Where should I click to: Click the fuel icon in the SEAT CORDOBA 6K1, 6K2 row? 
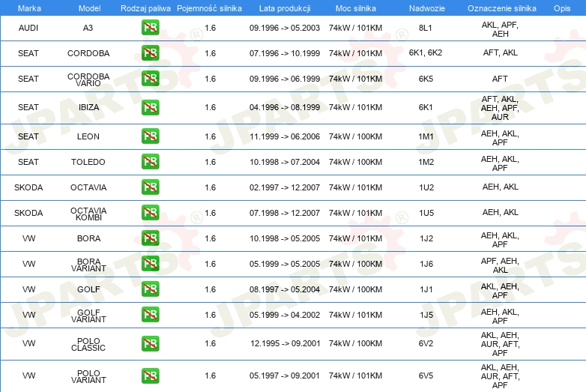point(150,52)
